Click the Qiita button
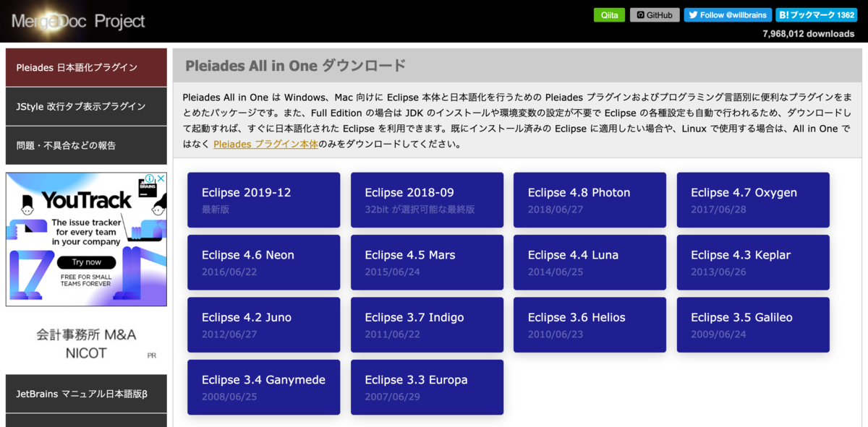The image size is (868, 427). tap(609, 14)
